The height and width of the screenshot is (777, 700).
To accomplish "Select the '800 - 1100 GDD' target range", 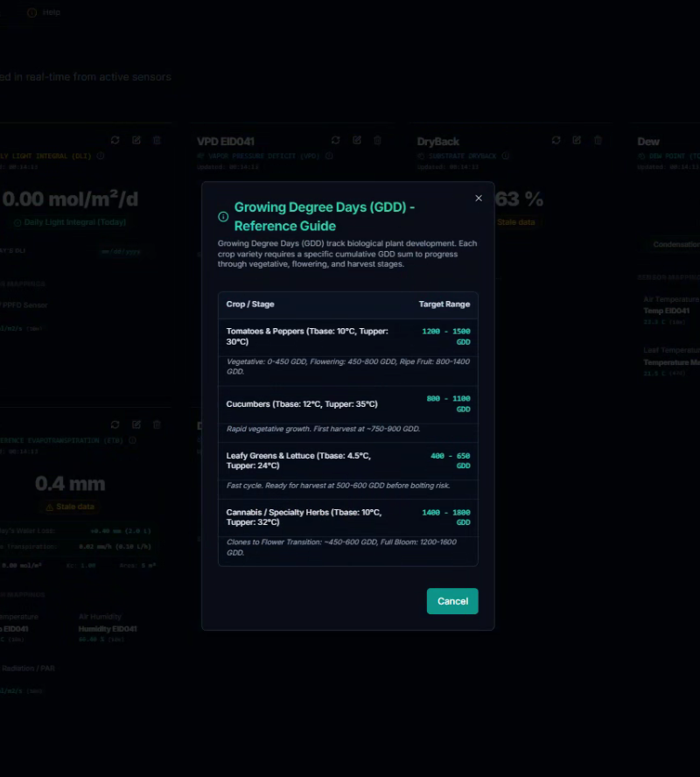I will click(x=448, y=403).
